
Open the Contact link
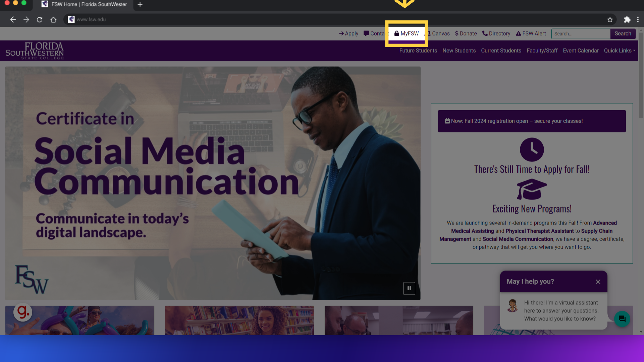376,34
